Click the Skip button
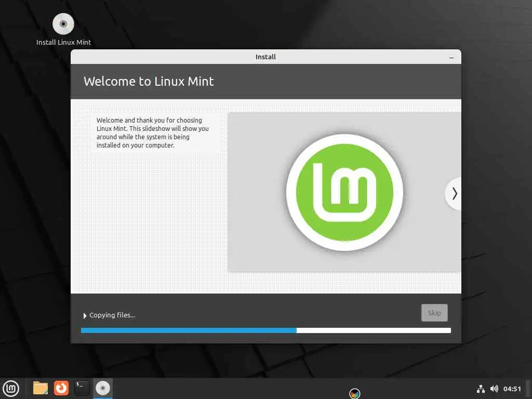532x399 pixels. [x=434, y=313]
